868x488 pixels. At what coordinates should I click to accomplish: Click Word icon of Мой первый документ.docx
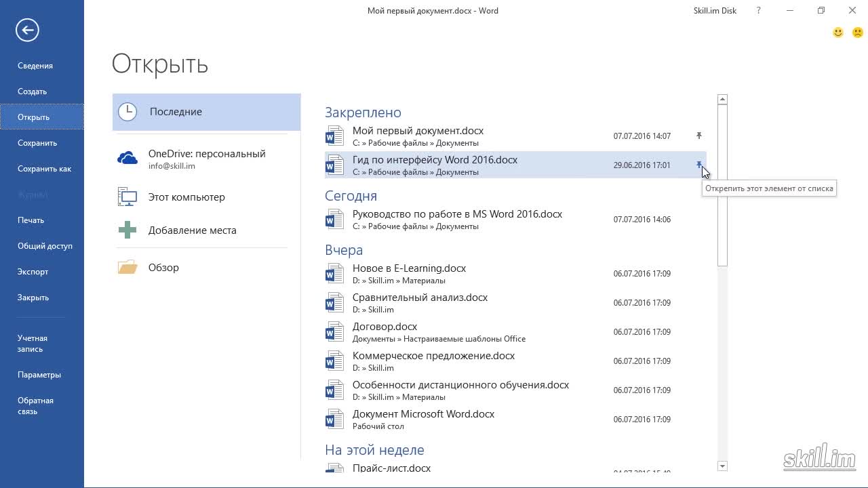coord(334,136)
